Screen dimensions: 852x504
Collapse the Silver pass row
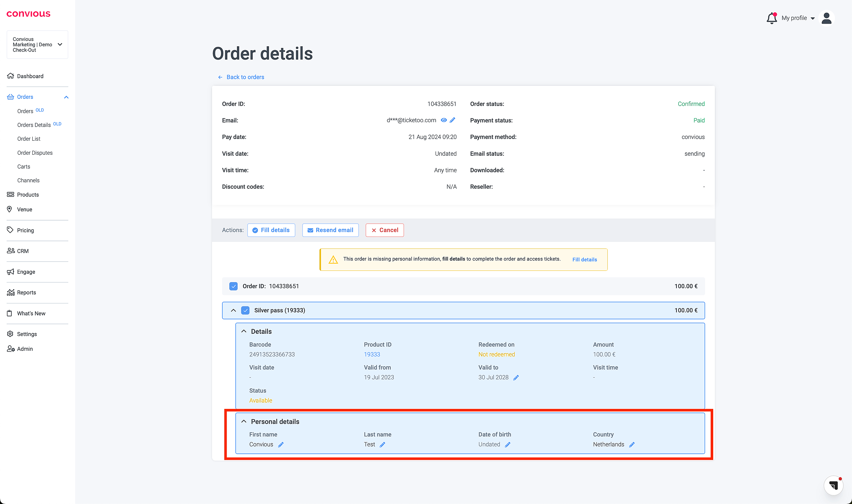tap(233, 310)
